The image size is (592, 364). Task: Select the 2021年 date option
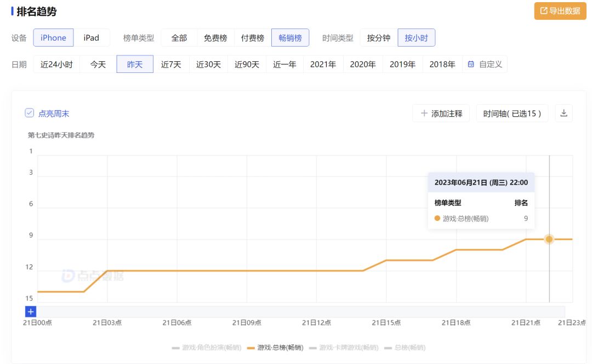323,64
